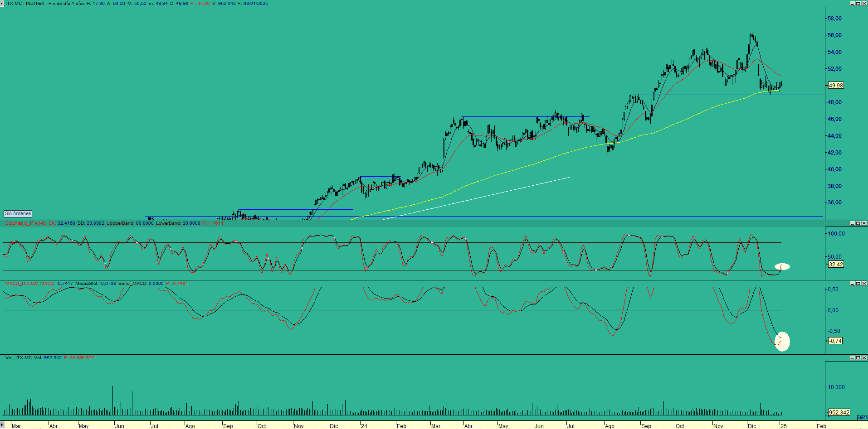Click the 'Sin órdenes' button
The height and width of the screenshot is (429, 868).
pyautogui.click(x=18, y=213)
